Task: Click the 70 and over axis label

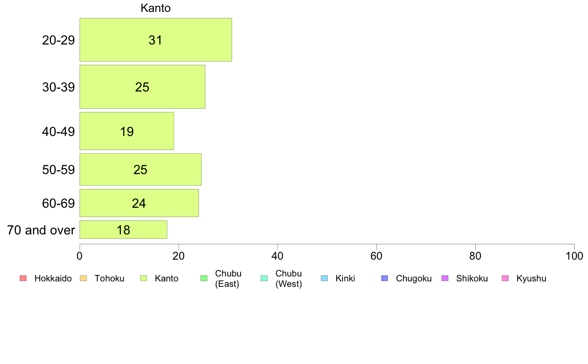Action: click(x=41, y=230)
